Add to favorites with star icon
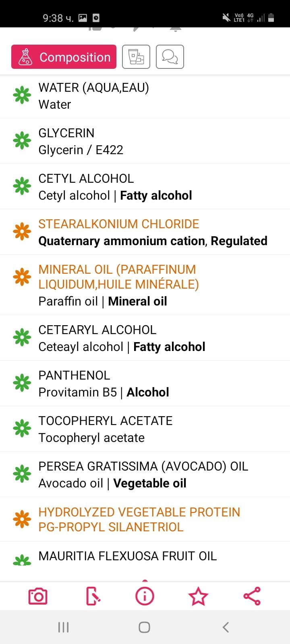The width and height of the screenshot is (290, 644). coord(198,596)
